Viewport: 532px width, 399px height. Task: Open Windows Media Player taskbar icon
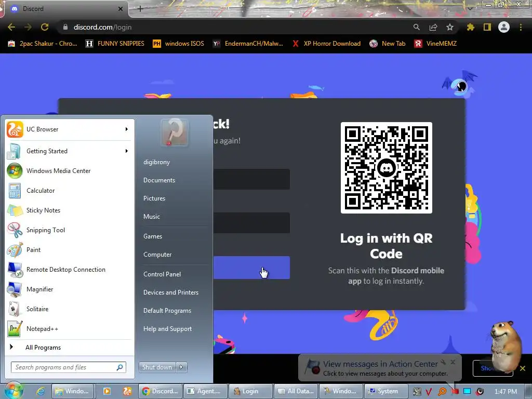(107, 391)
